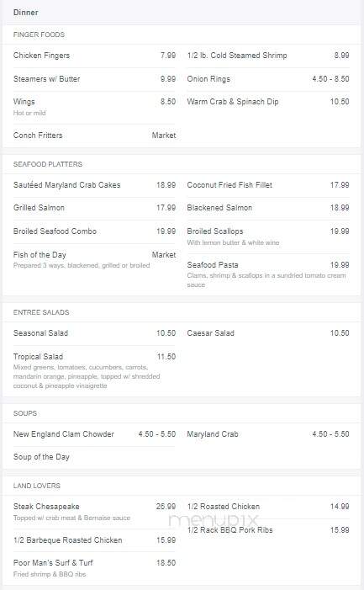The width and height of the screenshot is (364, 590).
Task: Click Conch Fritters market price item
Action: tap(94, 136)
